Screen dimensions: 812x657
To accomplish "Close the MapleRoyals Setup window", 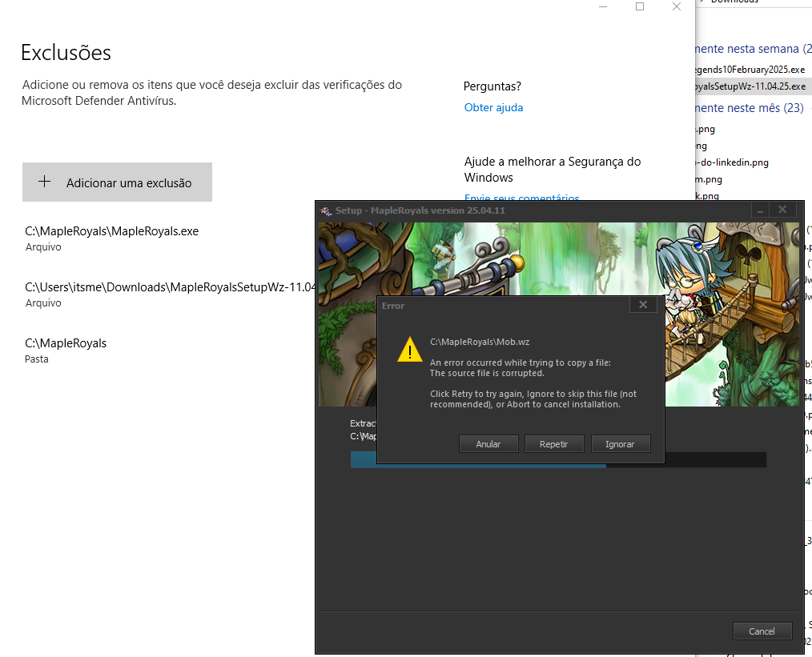I will click(x=782, y=210).
